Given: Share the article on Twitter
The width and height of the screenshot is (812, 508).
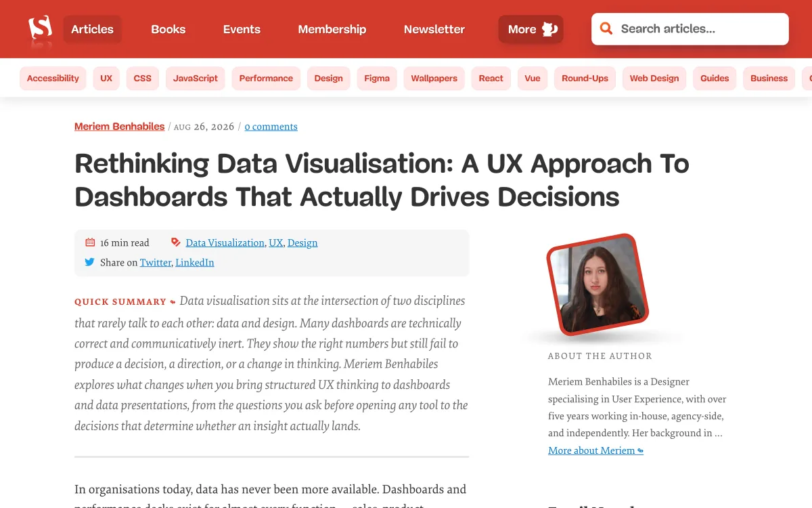Looking at the screenshot, I should (x=156, y=262).
